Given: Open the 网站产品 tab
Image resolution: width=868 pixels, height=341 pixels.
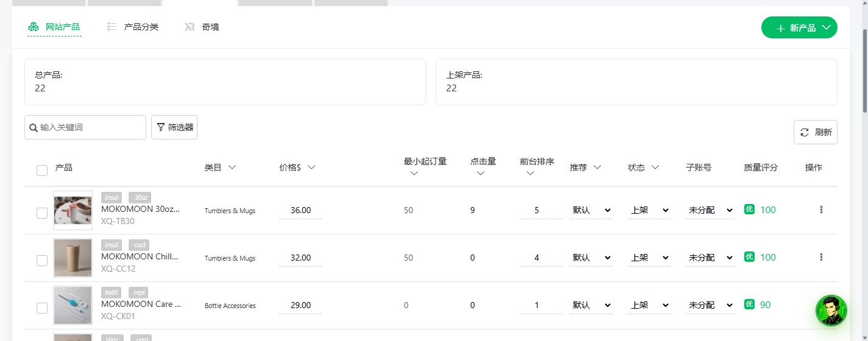Looking at the screenshot, I should tap(54, 27).
